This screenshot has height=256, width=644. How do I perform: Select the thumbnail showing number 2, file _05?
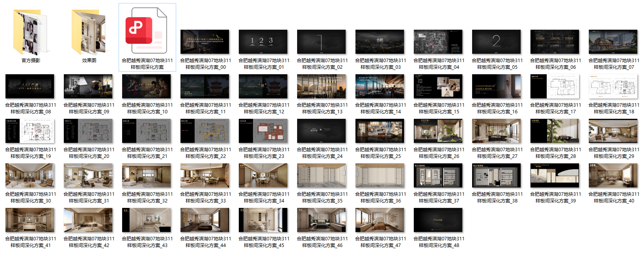(x=496, y=42)
